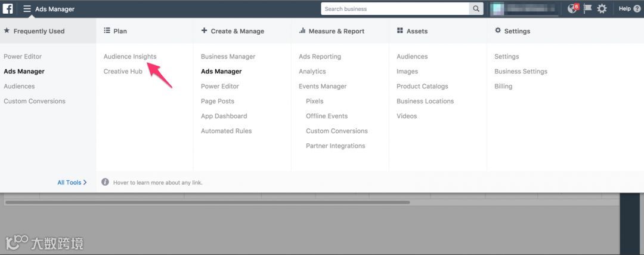Open Business Manager
This screenshot has width=644, height=255.
click(228, 56)
